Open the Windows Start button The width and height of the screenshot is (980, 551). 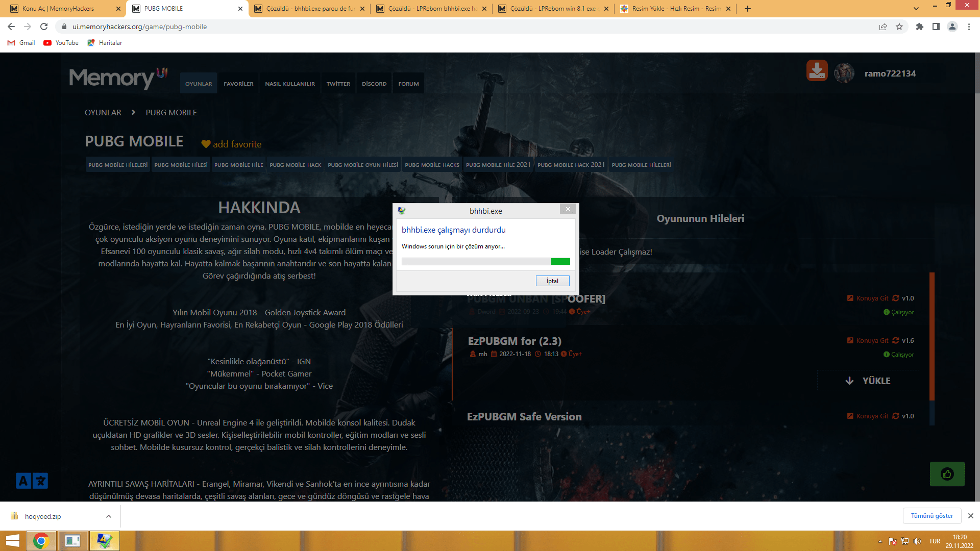(x=13, y=541)
